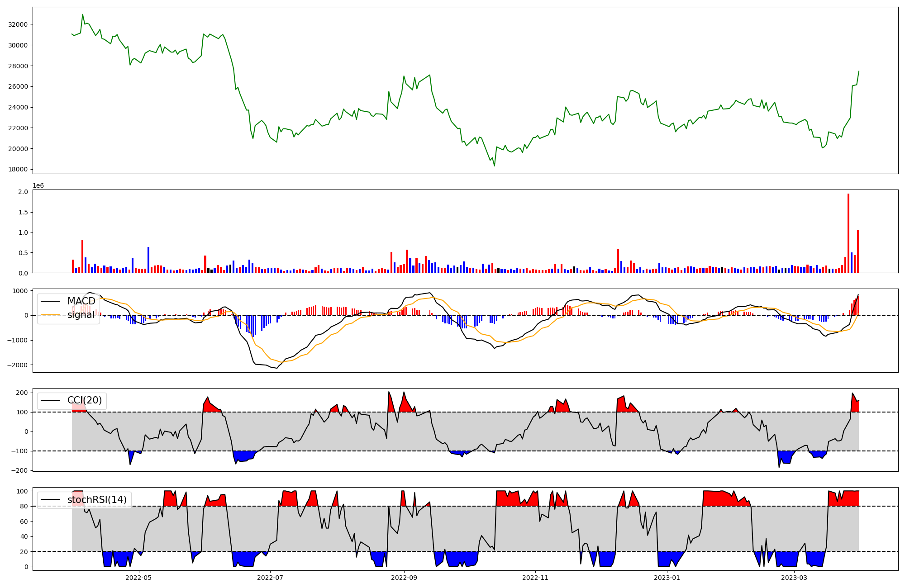
Task: Click the 2.0 volume axis tick label
Action: pyautogui.click(x=23, y=192)
